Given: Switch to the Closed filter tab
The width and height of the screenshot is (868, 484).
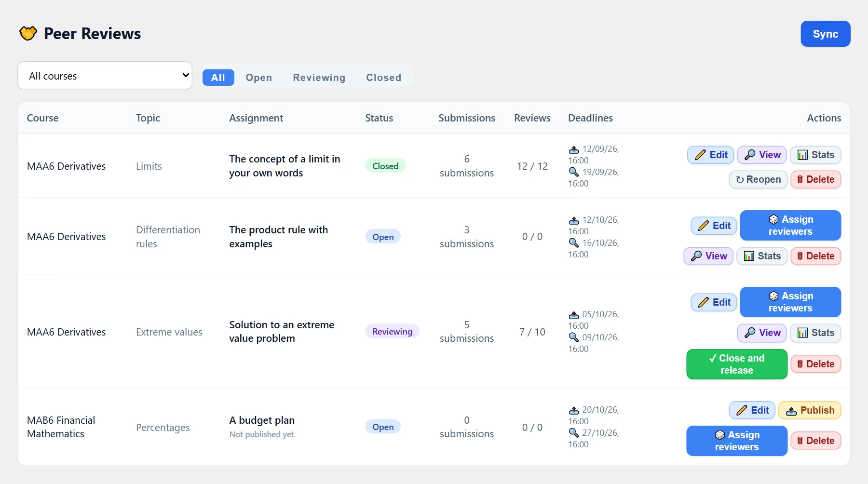Looking at the screenshot, I should point(383,77).
